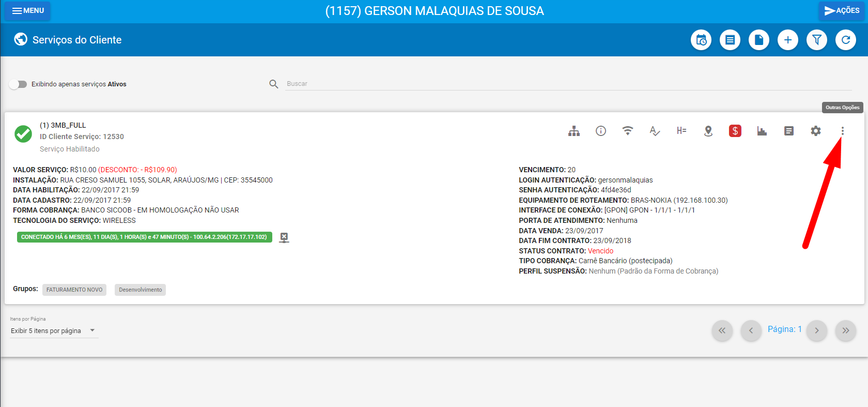
Task: Click the globe Serviços do Cliente icon
Action: (x=21, y=39)
